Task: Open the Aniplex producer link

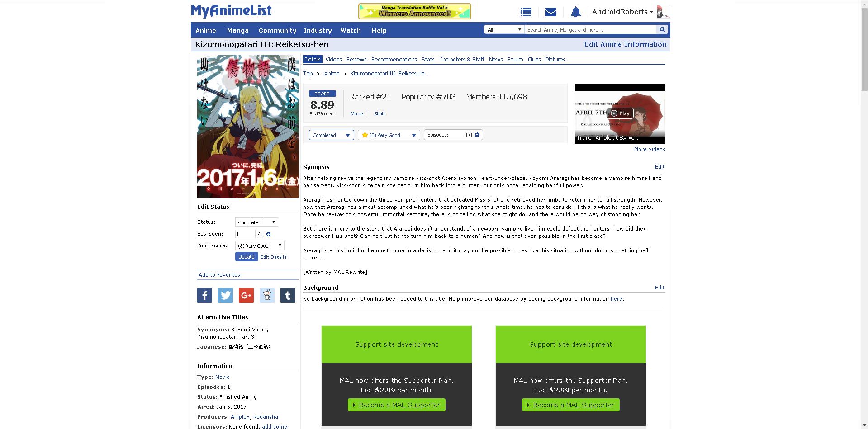Action: (240, 417)
